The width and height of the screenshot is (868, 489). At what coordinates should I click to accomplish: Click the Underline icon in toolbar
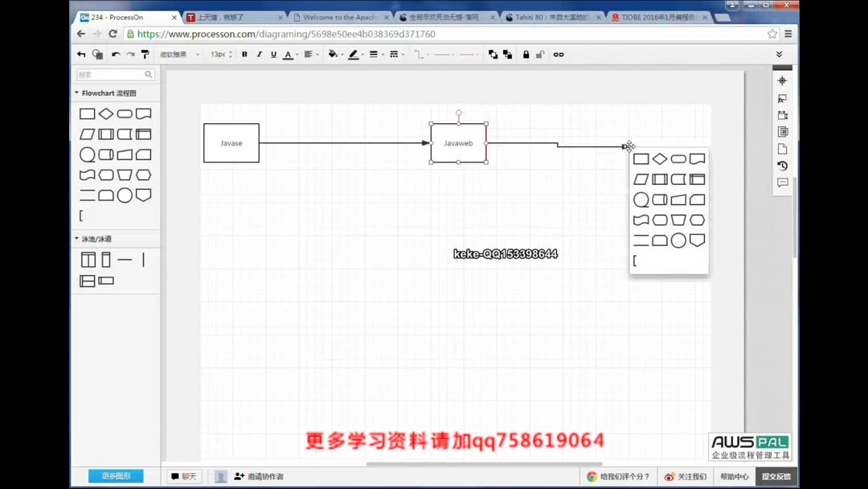point(274,54)
